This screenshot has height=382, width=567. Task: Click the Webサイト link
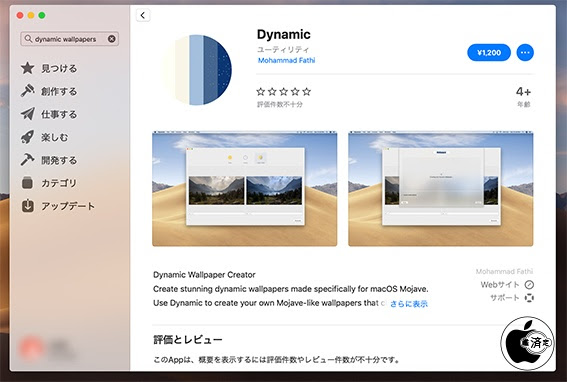pyautogui.click(x=500, y=285)
